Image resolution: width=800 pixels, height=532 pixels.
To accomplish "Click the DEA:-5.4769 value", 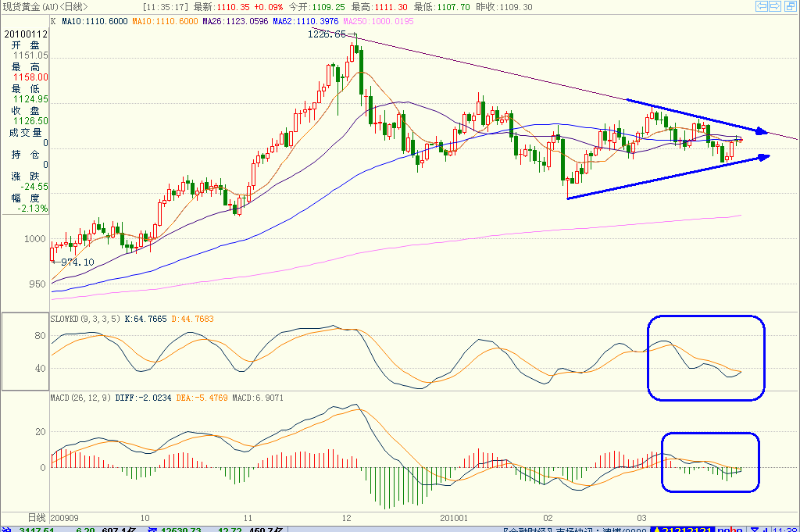I will 202,398.
